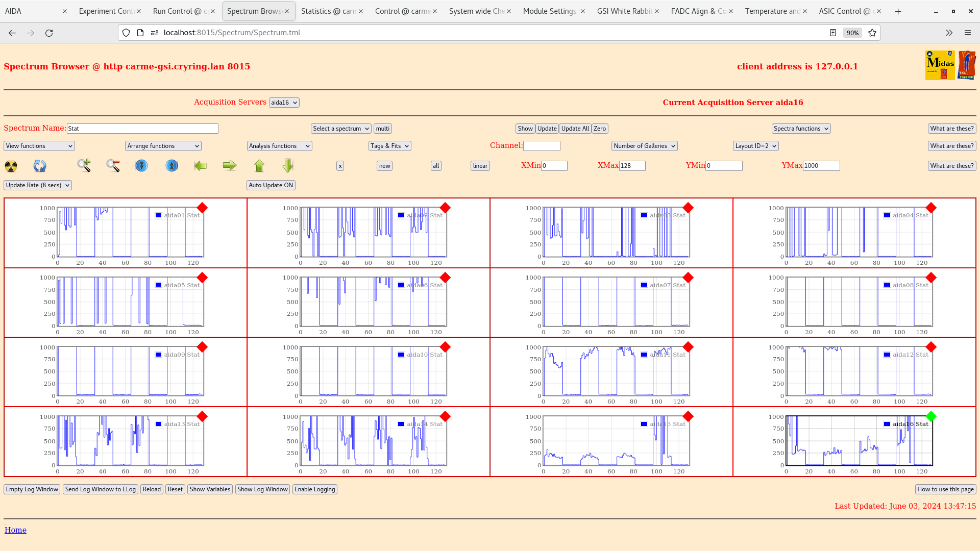Viewport: 980px width, 551px height.
Task: Open the Update Rate (8 secs) dropdown
Action: tap(38, 185)
